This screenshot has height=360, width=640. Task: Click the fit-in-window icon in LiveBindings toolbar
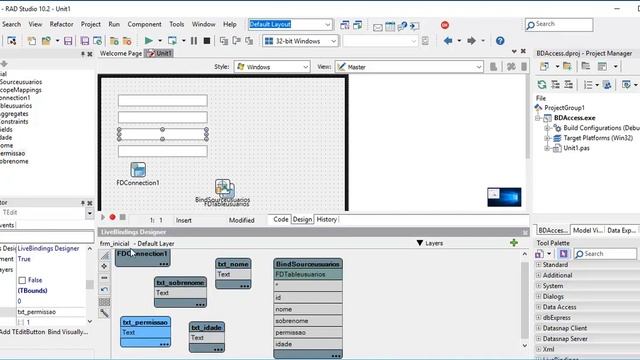click(104, 256)
